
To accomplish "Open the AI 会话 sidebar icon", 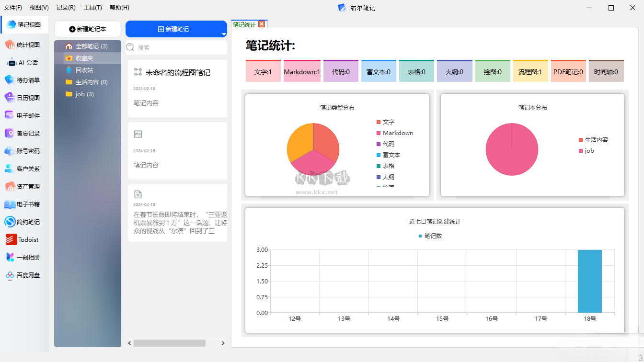I will [11, 62].
